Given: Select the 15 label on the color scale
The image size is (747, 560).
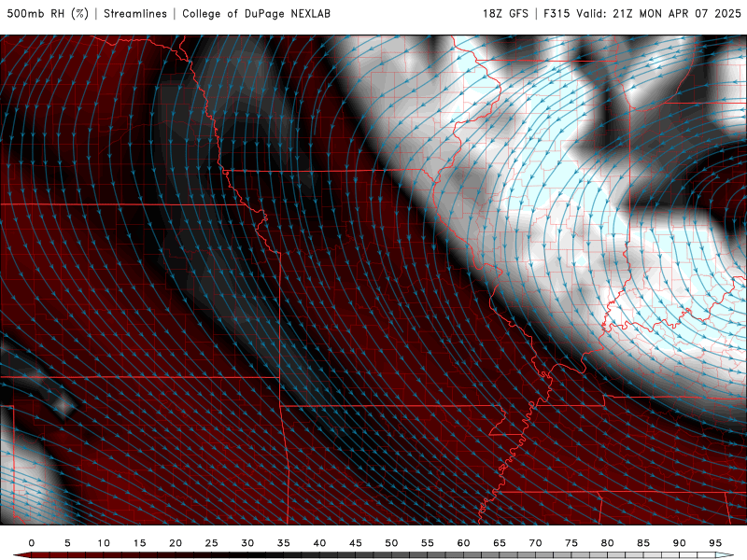Looking at the screenshot, I should click(139, 543).
